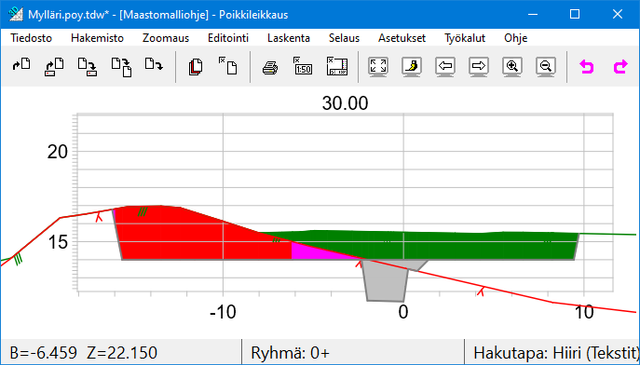The height and width of the screenshot is (365, 640).
Task: Open the Tiedosto menu
Action: [31, 38]
